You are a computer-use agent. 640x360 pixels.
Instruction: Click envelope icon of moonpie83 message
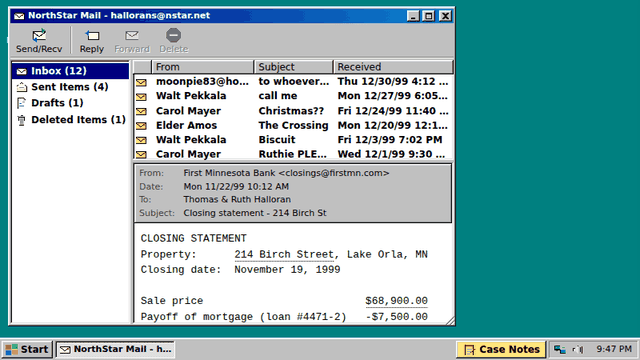(141, 82)
